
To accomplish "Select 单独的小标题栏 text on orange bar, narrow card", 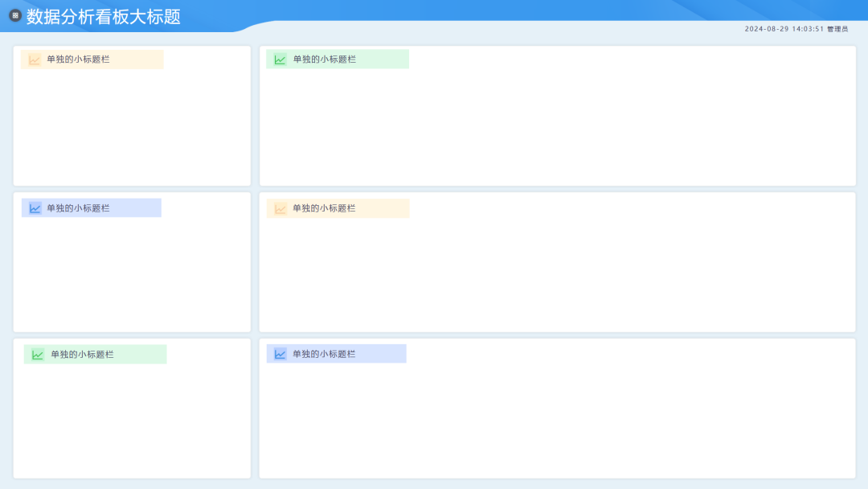I will (78, 60).
